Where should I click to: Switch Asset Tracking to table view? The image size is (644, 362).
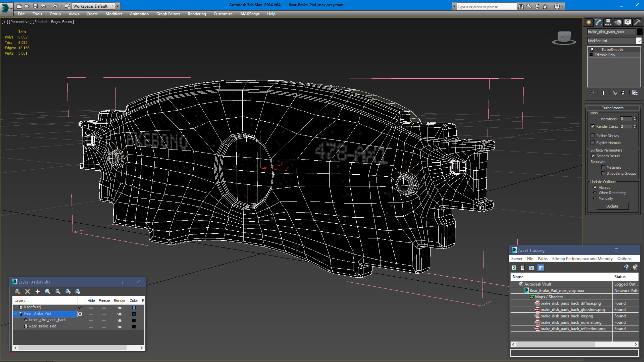541,268
